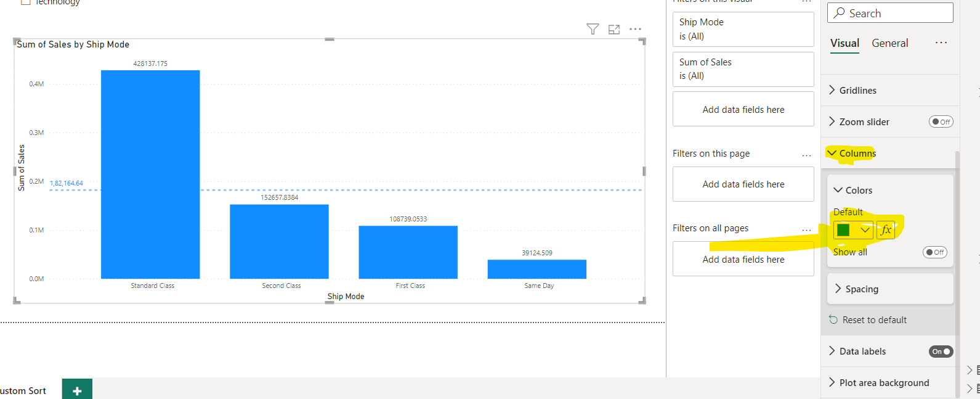Click the 1,82,164.64 average line label
The width and height of the screenshot is (980, 399).
point(67,183)
